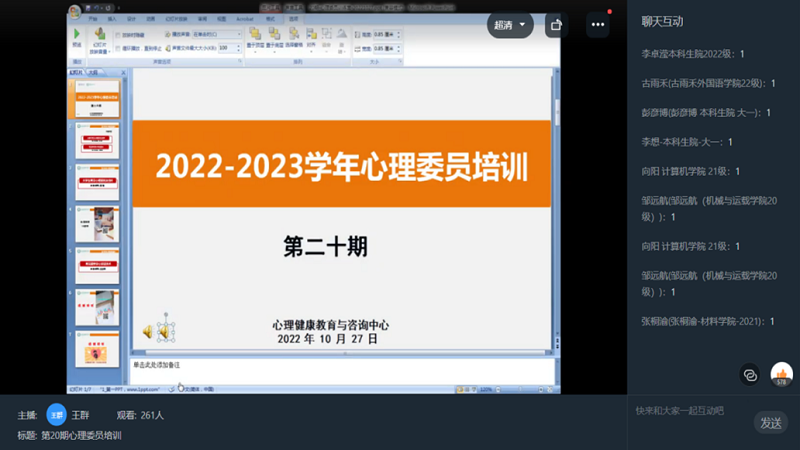The width and height of the screenshot is (800, 450).
Task: Switch to the 大纲 outline pane tab
Action: (x=93, y=72)
